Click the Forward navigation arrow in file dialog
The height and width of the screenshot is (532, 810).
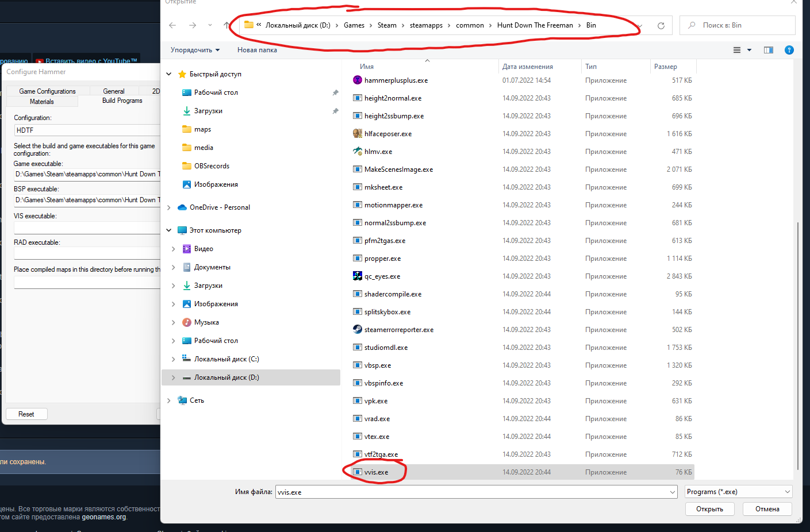(x=193, y=25)
